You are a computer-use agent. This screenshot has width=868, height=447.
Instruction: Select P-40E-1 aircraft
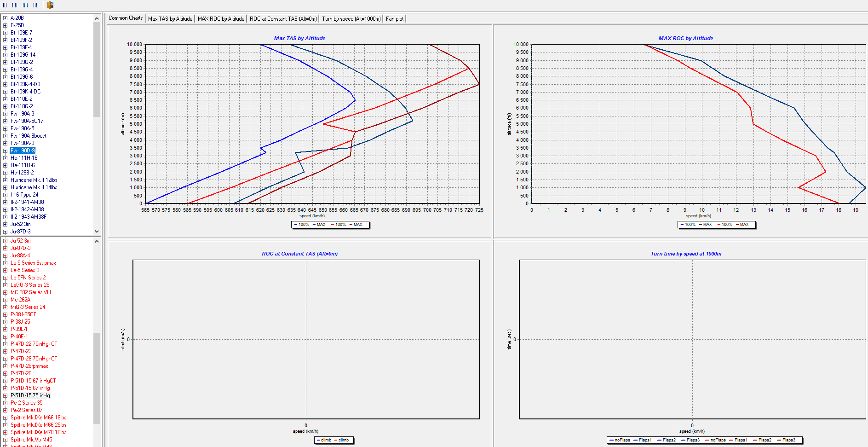19,337
